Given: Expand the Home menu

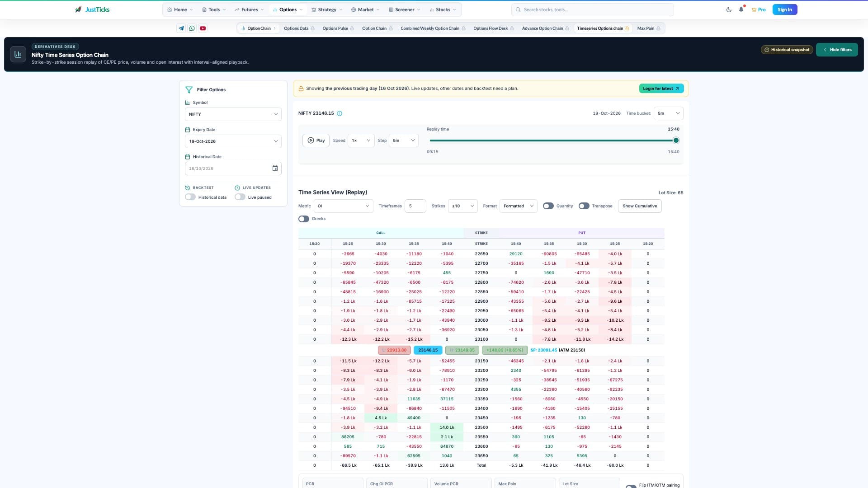Looking at the screenshot, I should coord(180,9).
